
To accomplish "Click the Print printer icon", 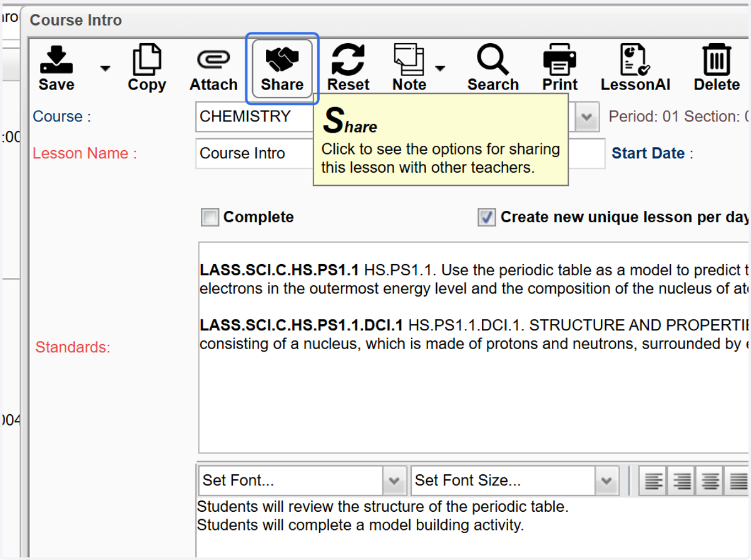I will tap(560, 68).
